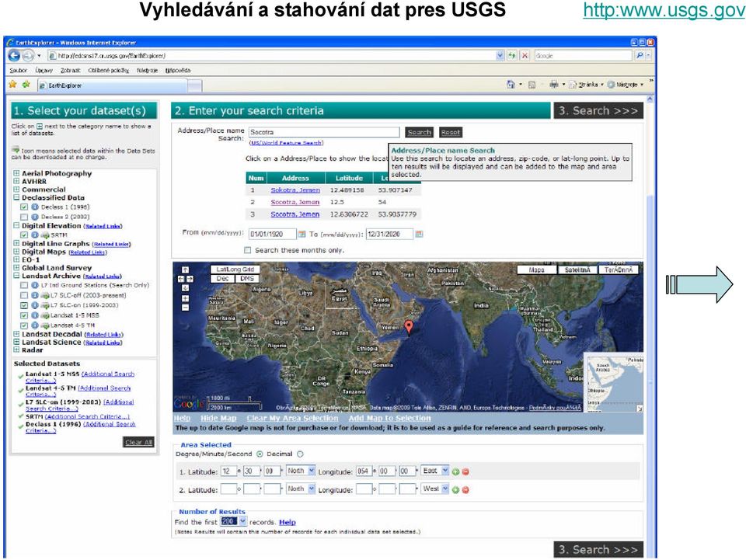Screen dimensions: 746x560
Task: Expand the AVHRR category
Action: [16, 181]
